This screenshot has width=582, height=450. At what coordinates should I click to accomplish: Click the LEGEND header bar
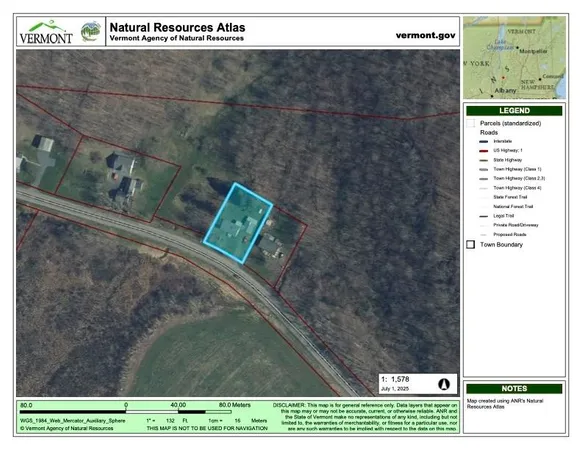[514, 111]
